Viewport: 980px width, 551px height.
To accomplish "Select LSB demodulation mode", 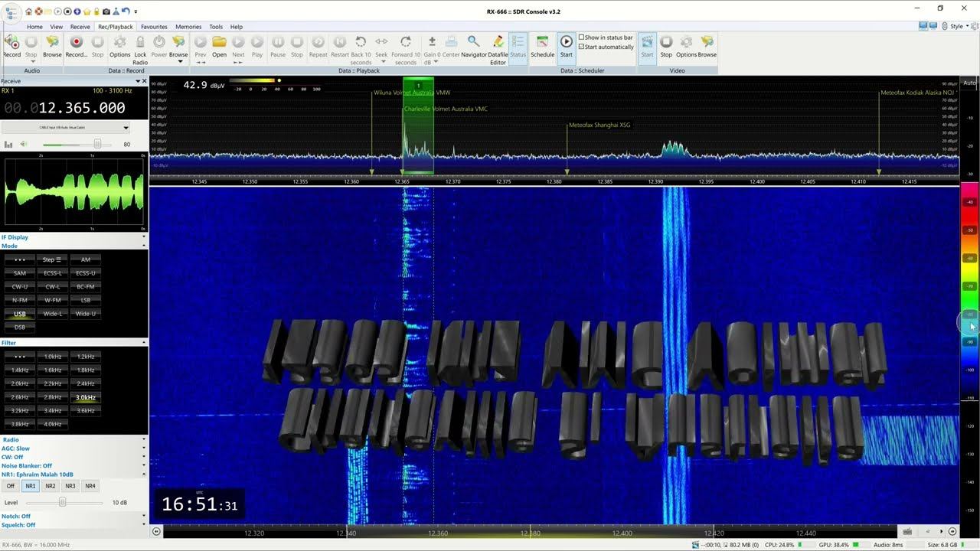I will (x=86, y=300).
